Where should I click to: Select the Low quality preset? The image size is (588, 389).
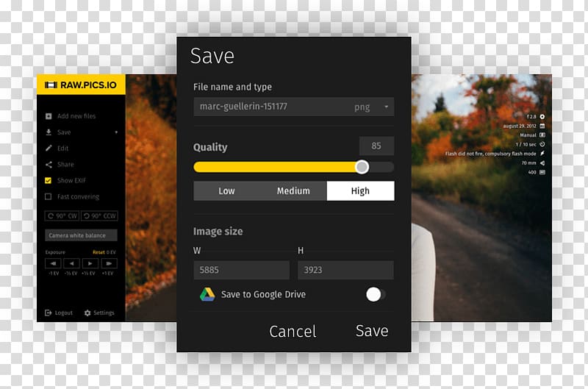[x=226, y=191]
